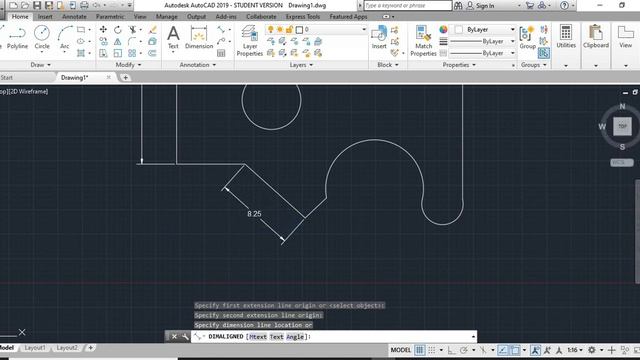
Task: Select the Text annotation tool
Action: (x=173, y=38)
